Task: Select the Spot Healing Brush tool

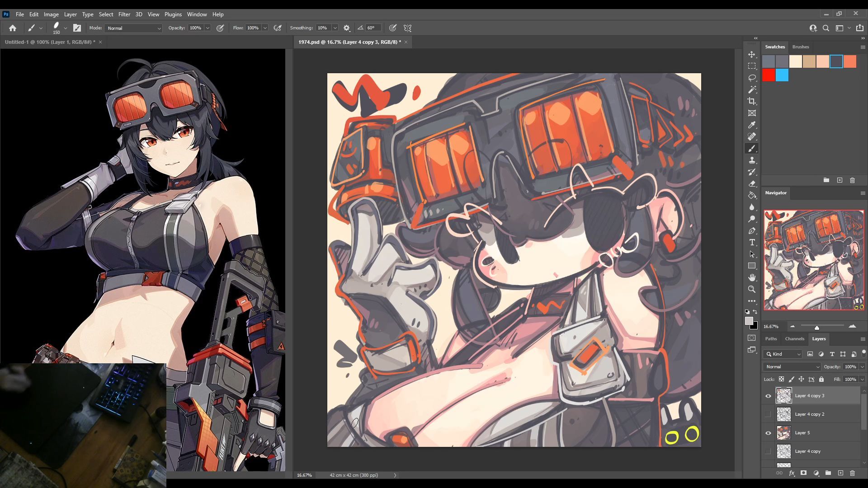Action: (752, 136)
